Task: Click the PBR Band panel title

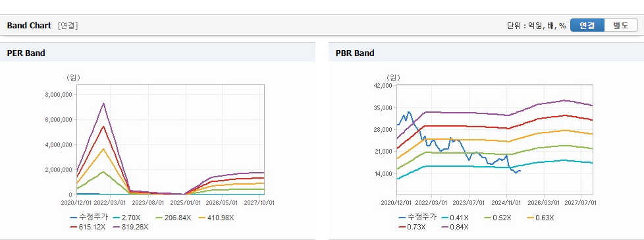Action: tap(355, 53)
